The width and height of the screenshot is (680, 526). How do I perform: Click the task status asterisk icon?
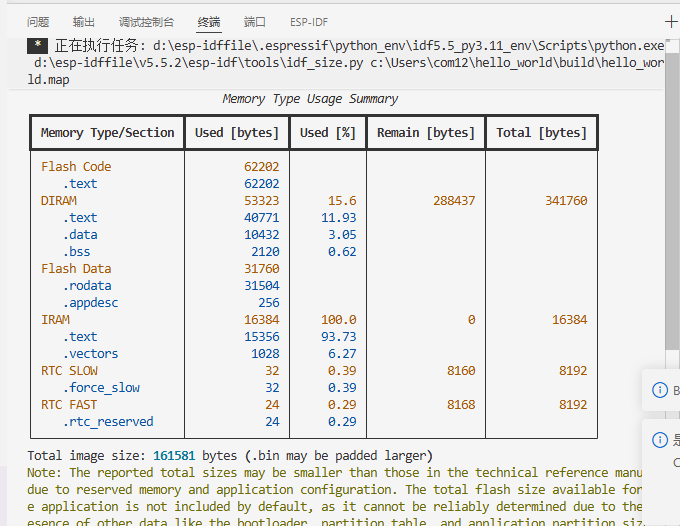tap(37, 45)
